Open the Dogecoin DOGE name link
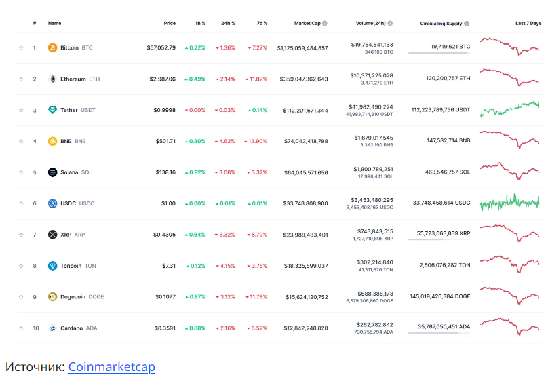This screenshot has width=550, height=392. click(82, 297)
